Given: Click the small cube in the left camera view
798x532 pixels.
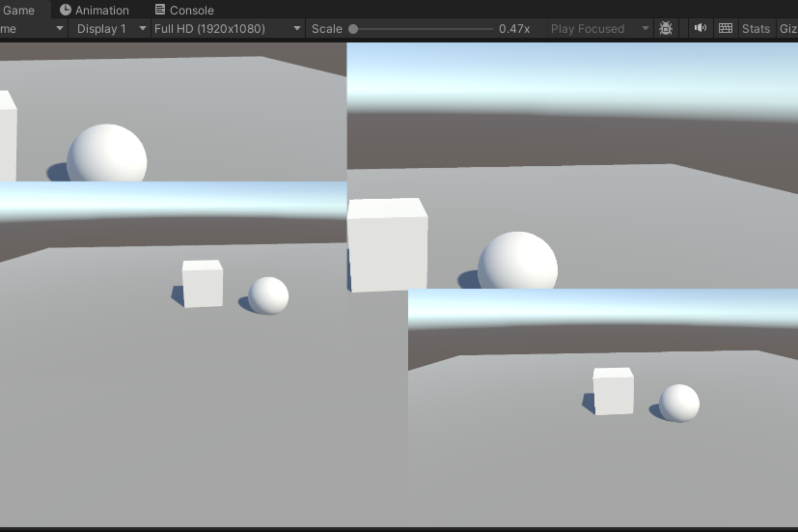Looking at the screenshot, I should click(x=203, y=284).
